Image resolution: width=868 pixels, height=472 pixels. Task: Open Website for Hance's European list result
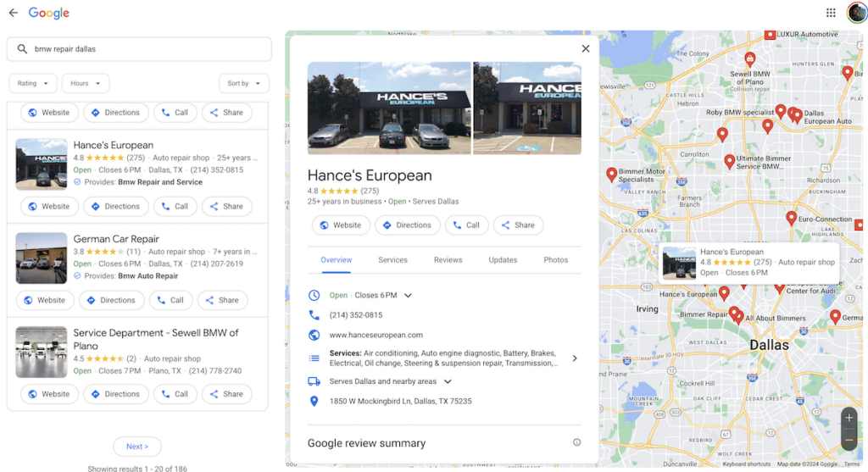[49, 207]
